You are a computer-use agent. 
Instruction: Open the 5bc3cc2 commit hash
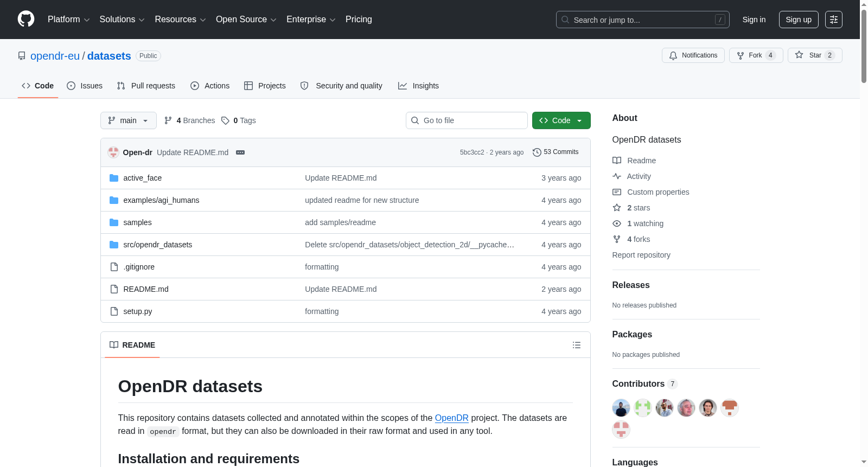click(472, 152)
